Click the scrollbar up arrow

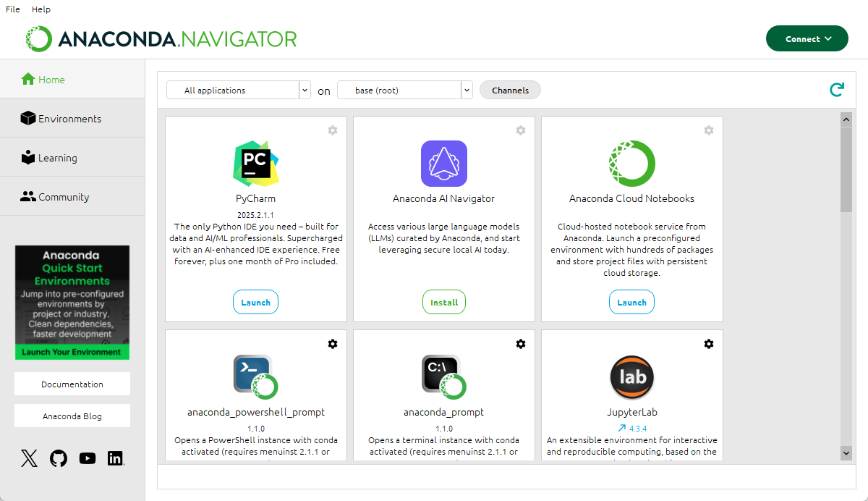point(846,118)
